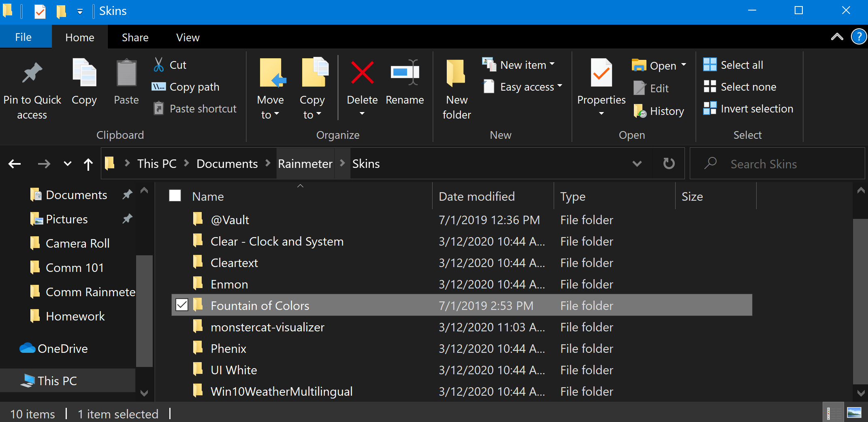The image size is (868, 422).
Task: Click Invert selection in the Select group
Action: tap(749, 108)
